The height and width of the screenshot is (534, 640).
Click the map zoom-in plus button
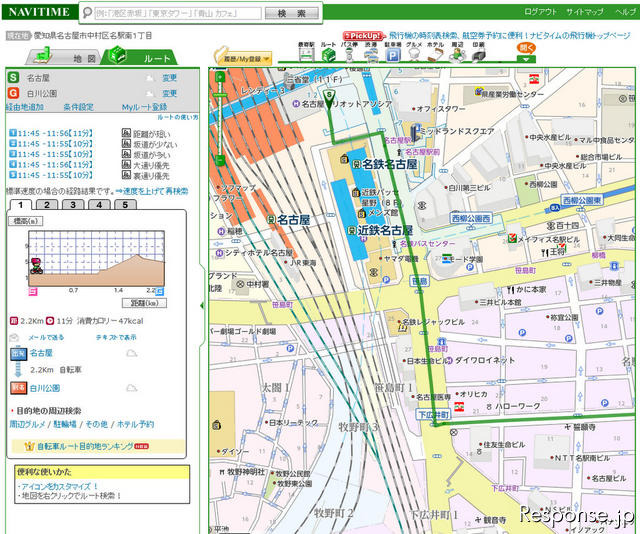point(220,77)
